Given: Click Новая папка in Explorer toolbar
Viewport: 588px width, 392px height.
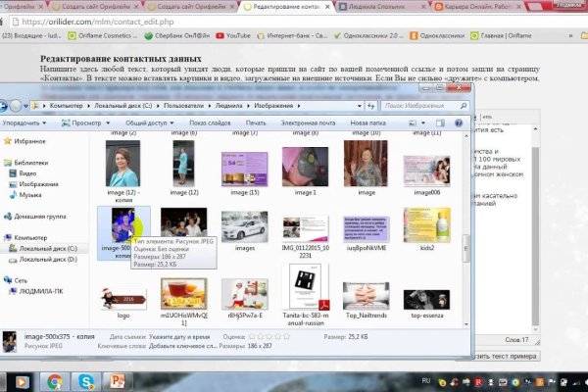Looking at the screenshot, I should (x=367, y=123).
